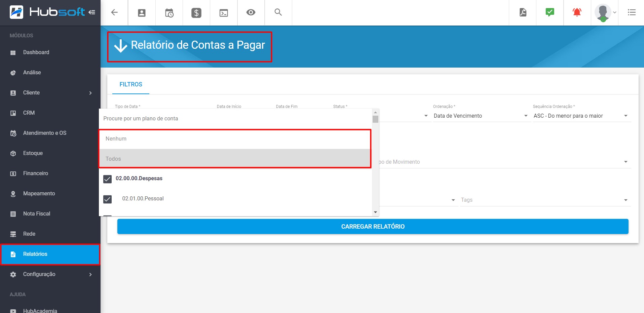Screen dimensions: 644x313
Task: Open the client contact card icon
Action: point(142,13)
